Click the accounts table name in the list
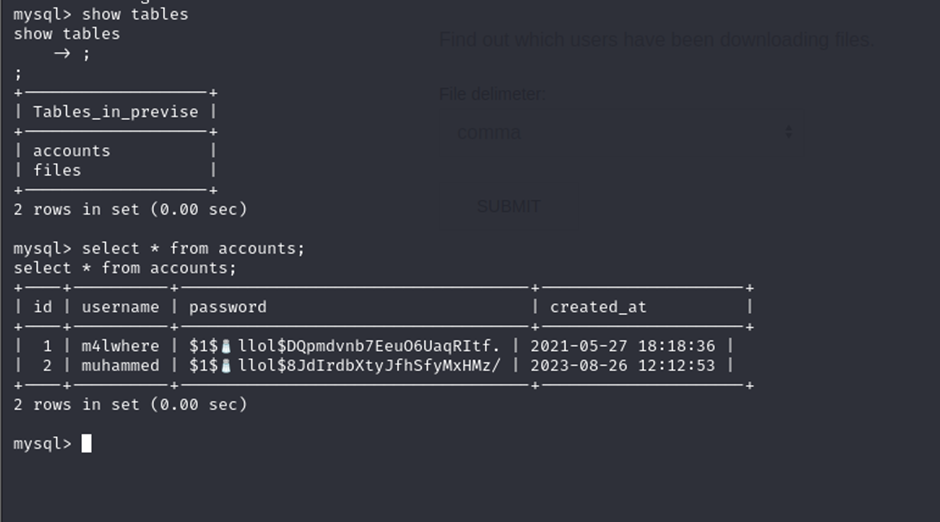The width and height of the screenshot is (940, 522). click(x=71, y=151)
